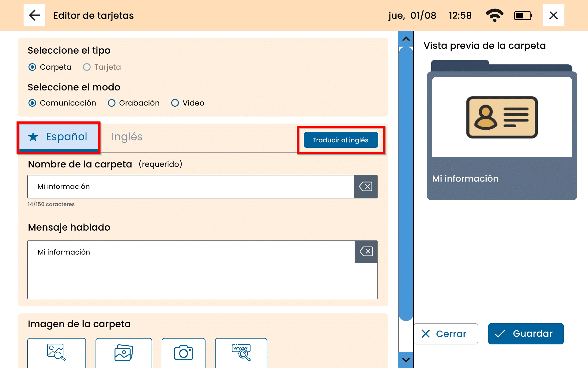The width and height of the screenshot is (588, 368).
Task: Choose the Video mode radio button
Action: point(175,103)
